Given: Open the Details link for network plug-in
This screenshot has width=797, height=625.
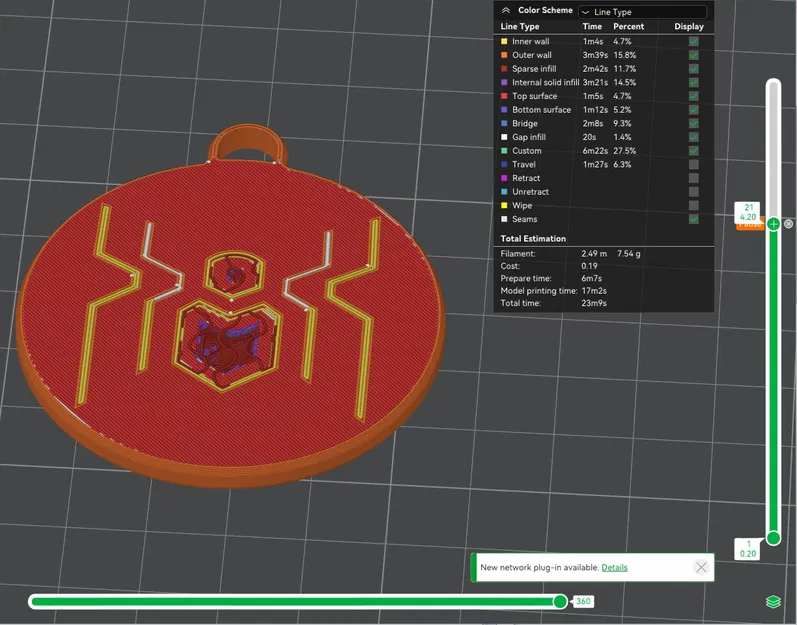Looking at the screenshot, I should click(614, 568).
